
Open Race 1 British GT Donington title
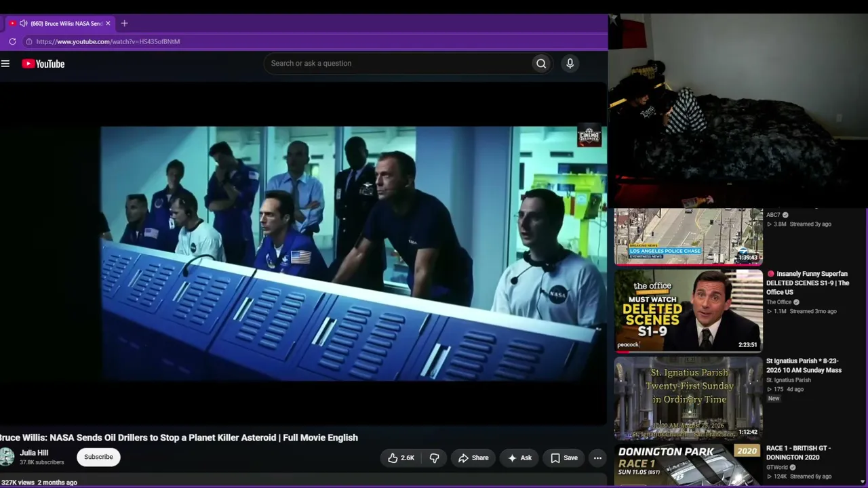(x=798, y=453)
